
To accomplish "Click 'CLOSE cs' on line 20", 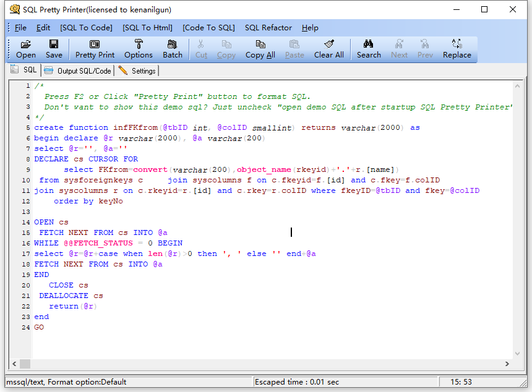I will tap(69, 285).
